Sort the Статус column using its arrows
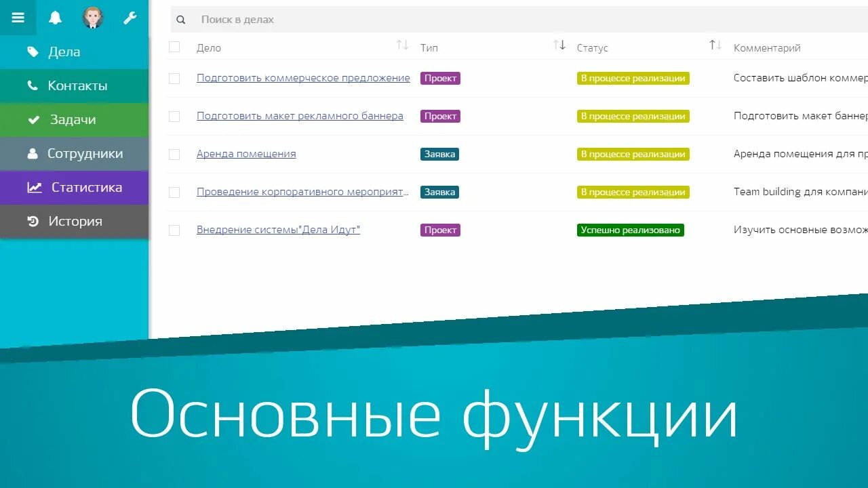The image size is (868, 488). pos(714,44)
